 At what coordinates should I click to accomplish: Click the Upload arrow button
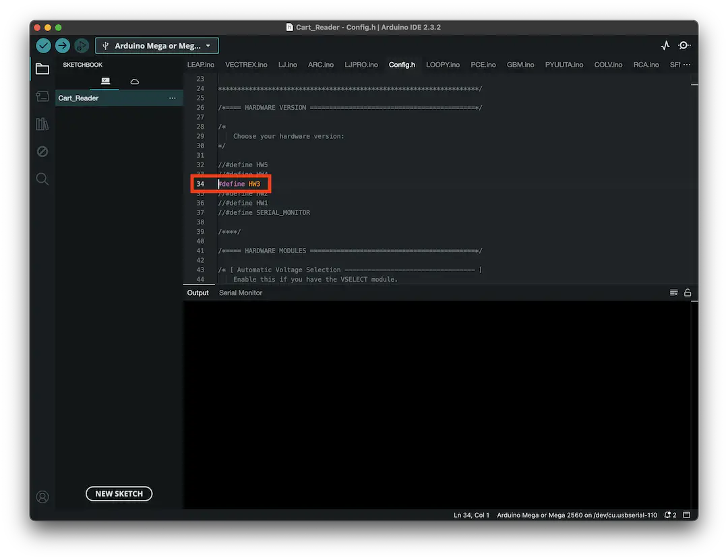(62, 46)
